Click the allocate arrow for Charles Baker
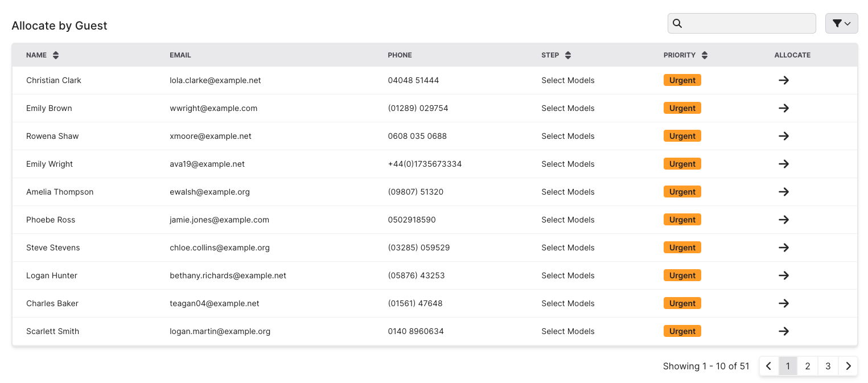Image resolution: width=868 pixels, height=383 pixels. [x=784, y=303]
